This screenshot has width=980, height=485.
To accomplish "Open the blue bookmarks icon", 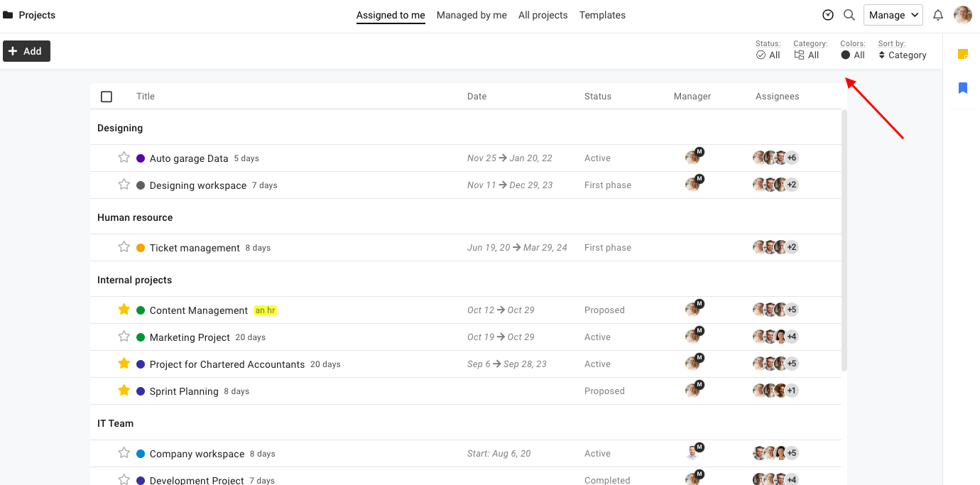I will point(963,88).
